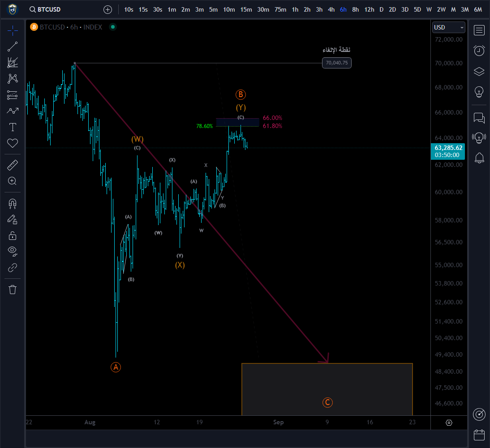This screenshot has width=490, height=448.
Task: Remove drawings with trash icon
Action: pyautogui.click(x=13, y=290)
